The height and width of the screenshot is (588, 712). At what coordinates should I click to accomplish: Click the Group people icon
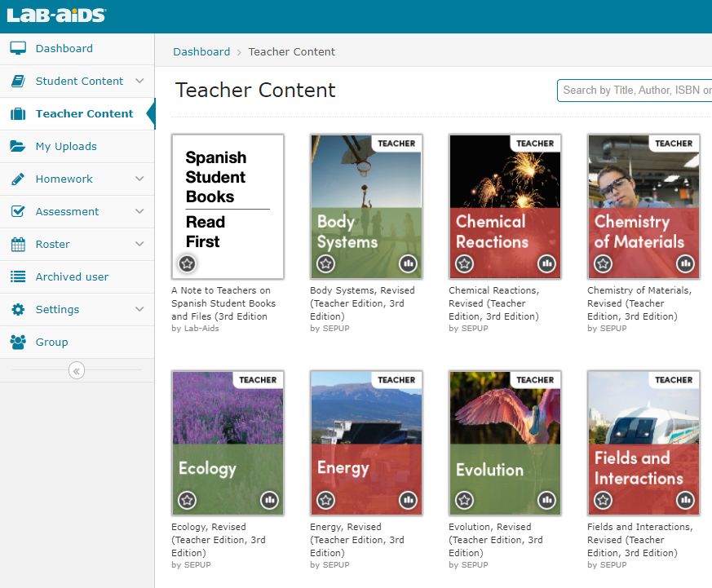(x=18, y=342)
